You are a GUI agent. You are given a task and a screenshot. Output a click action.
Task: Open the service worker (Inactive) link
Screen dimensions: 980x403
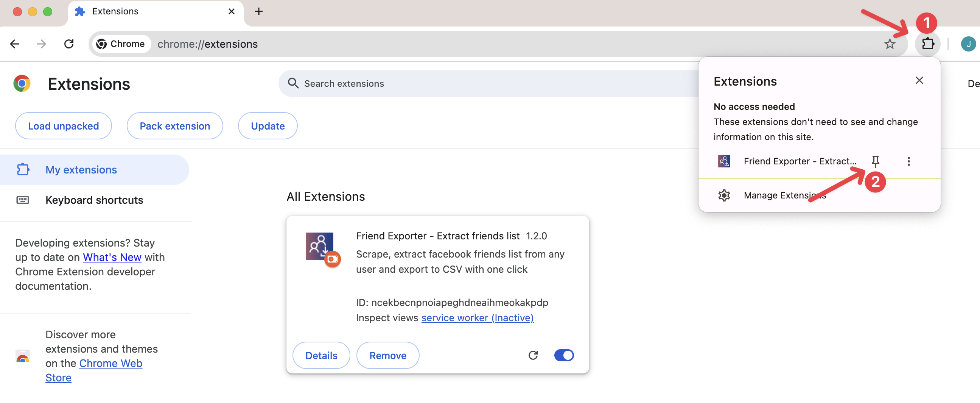pyautogui.click(x=478, y=318)
